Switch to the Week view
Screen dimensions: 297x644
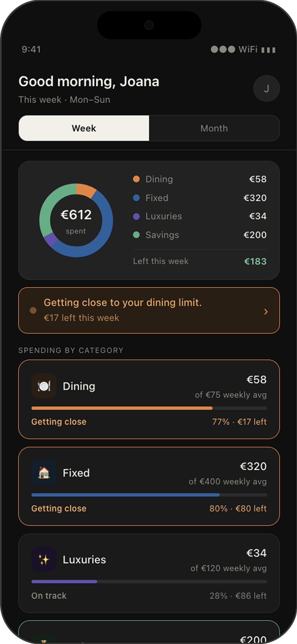point(84,128)
